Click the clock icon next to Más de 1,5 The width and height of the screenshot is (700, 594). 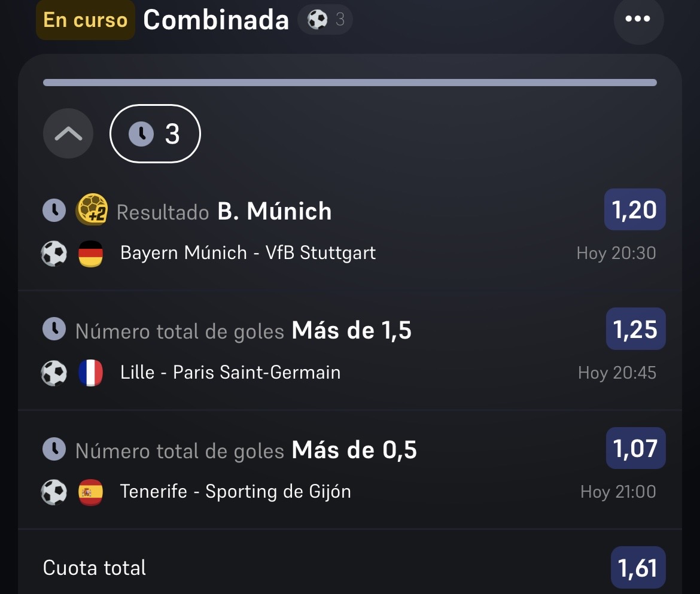54,329
